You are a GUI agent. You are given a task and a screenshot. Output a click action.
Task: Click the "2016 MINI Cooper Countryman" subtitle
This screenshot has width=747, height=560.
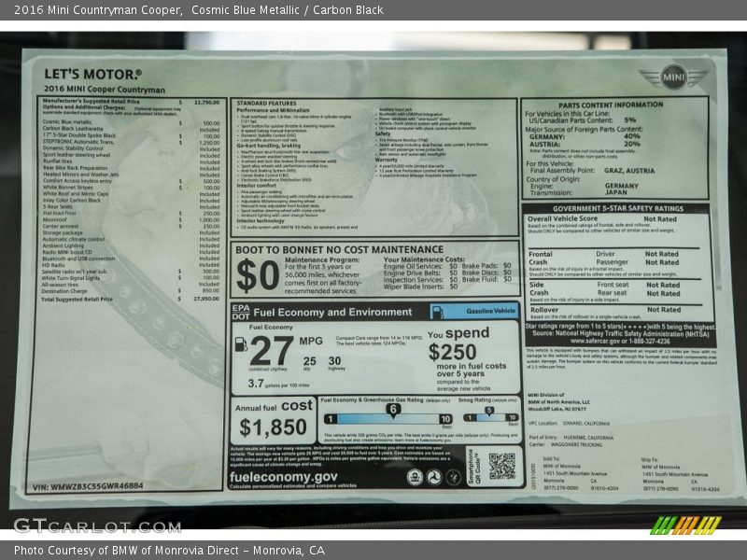tap(105, 89)
